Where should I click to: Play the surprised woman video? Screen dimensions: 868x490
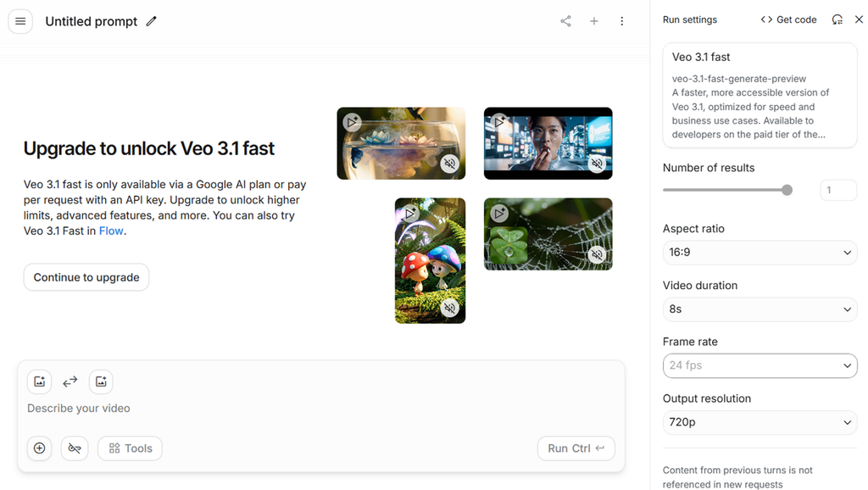tap(498, 121)
